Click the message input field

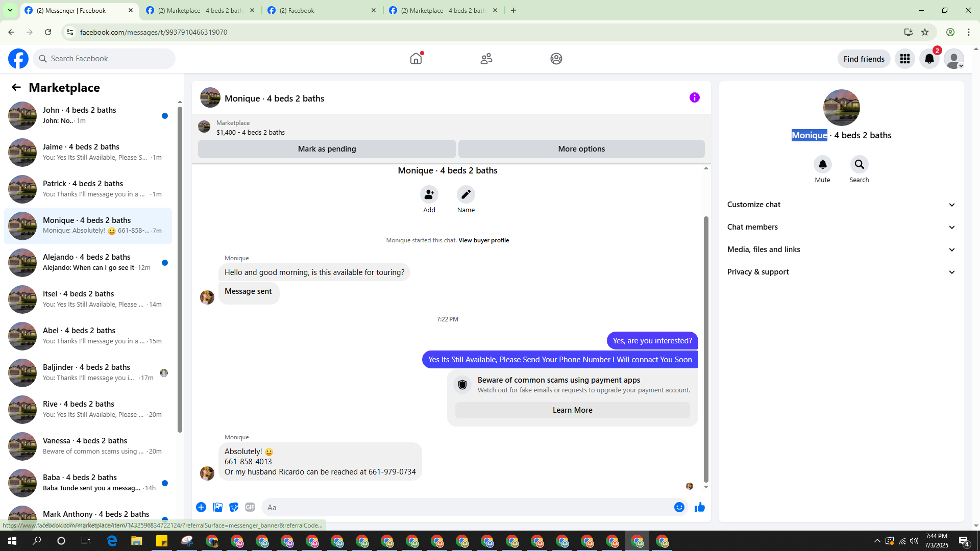pyautogui.click(x=464, y=507)
